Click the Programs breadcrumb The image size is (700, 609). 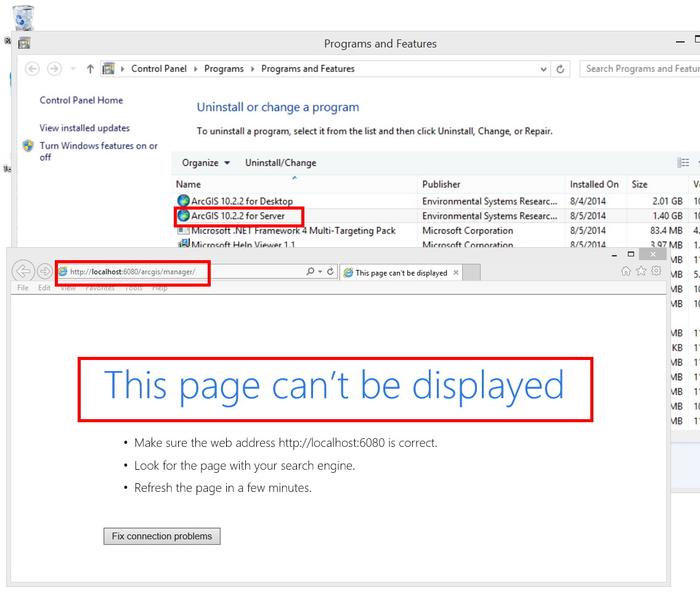224,69
